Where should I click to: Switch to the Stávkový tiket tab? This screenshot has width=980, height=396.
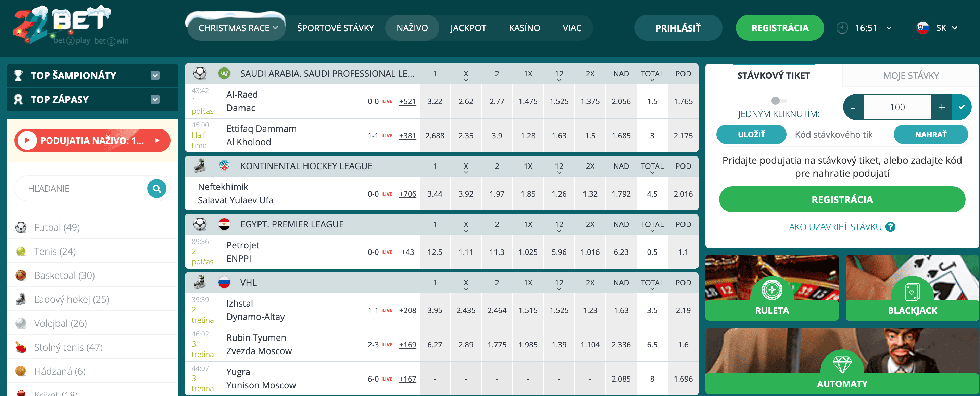(x=774, y=75)
